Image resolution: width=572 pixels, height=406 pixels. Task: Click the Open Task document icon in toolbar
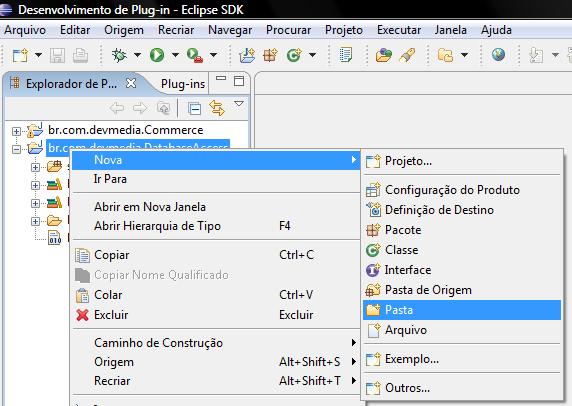pos(345,55)
